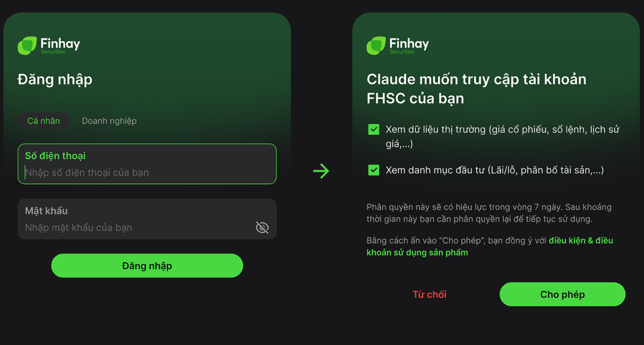Click the 'Đăng nhập' heading text

pos(55,80)
